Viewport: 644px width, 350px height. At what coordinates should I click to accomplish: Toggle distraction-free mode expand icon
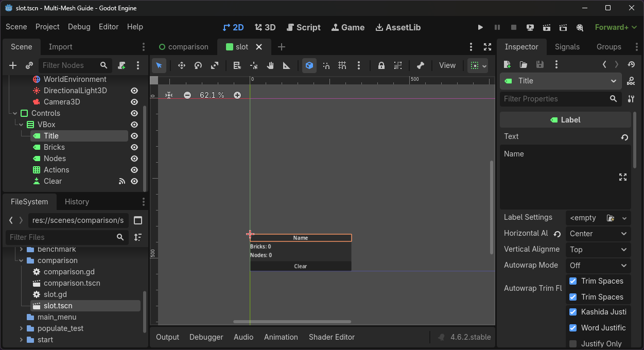(x=488, y=47)
